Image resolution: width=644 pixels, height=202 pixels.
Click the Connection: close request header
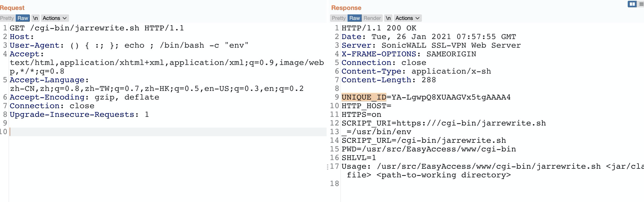(52, 106)
